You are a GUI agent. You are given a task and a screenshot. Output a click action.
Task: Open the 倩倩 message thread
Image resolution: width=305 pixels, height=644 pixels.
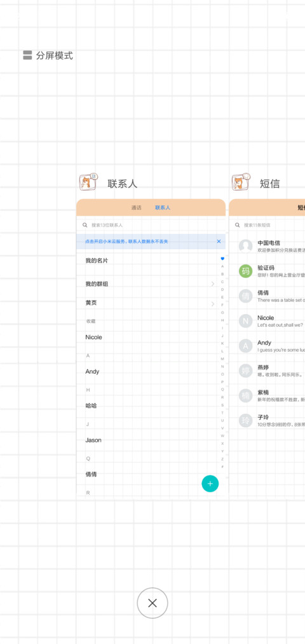[268, 296]
